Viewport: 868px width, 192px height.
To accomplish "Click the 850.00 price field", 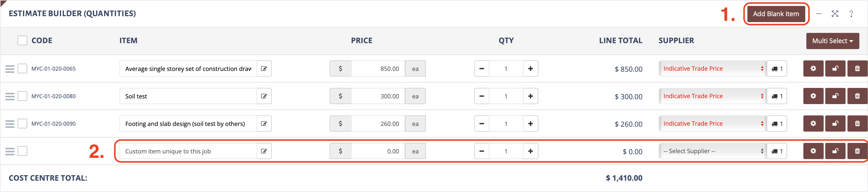I will 377,68.
